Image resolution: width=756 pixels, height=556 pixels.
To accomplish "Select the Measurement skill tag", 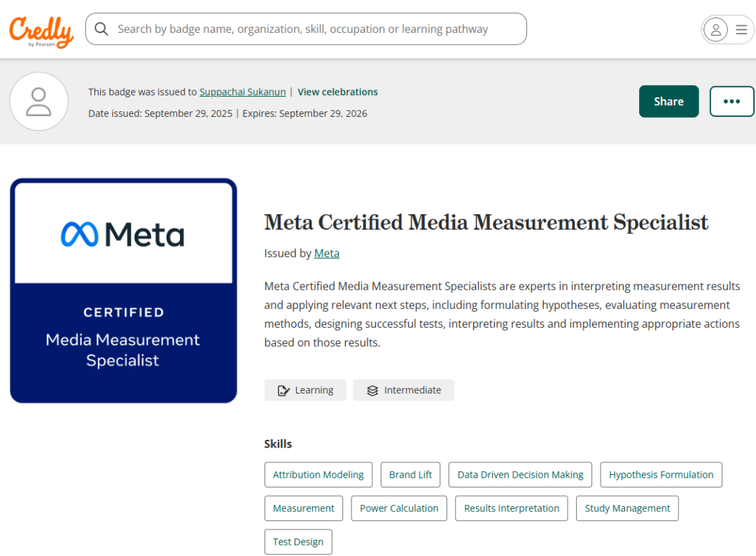I will coord(303,508).
